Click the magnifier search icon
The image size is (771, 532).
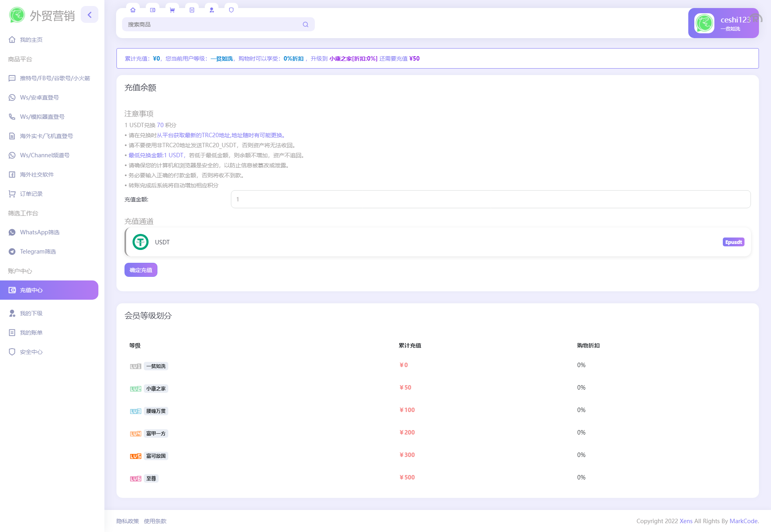305,24
